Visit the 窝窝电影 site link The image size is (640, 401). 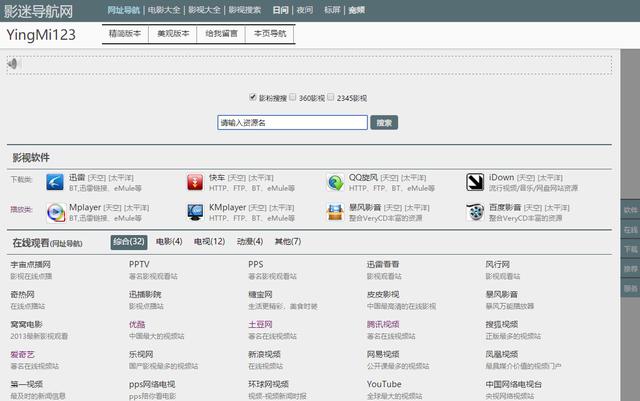(27, 325)
